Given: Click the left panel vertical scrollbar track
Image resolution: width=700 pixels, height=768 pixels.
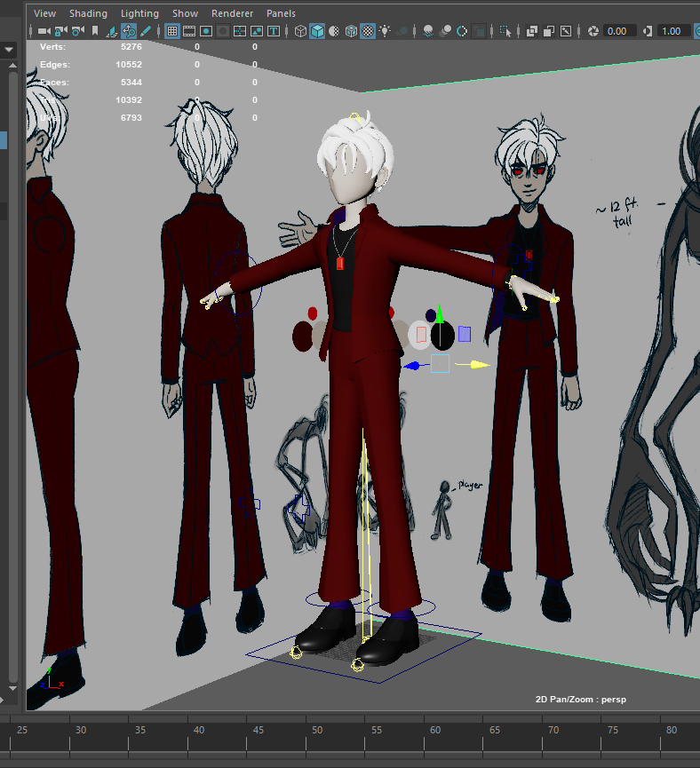Looking at the screenshot, I should [x=12, y=377].
